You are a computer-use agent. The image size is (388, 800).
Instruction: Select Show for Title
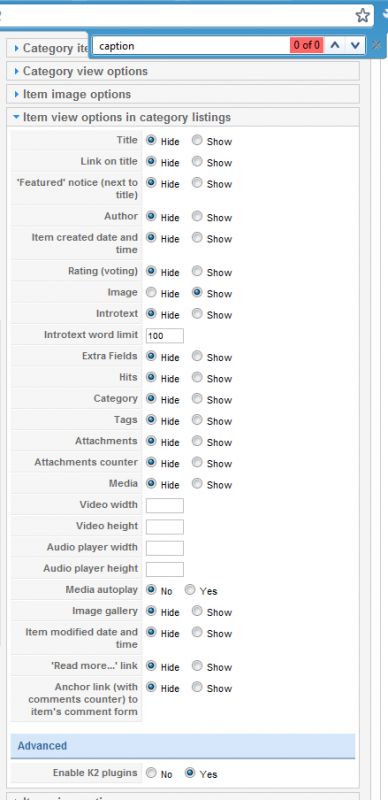click(197, 140)
